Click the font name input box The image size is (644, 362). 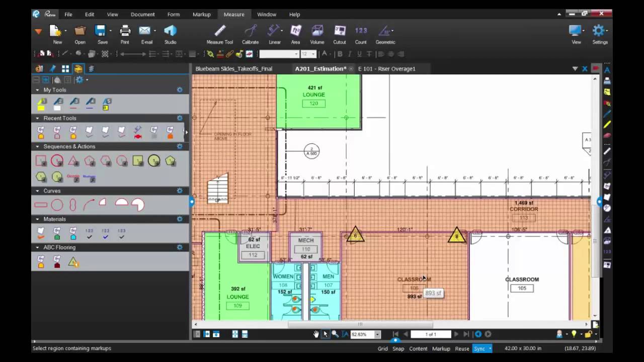point(279,54)
